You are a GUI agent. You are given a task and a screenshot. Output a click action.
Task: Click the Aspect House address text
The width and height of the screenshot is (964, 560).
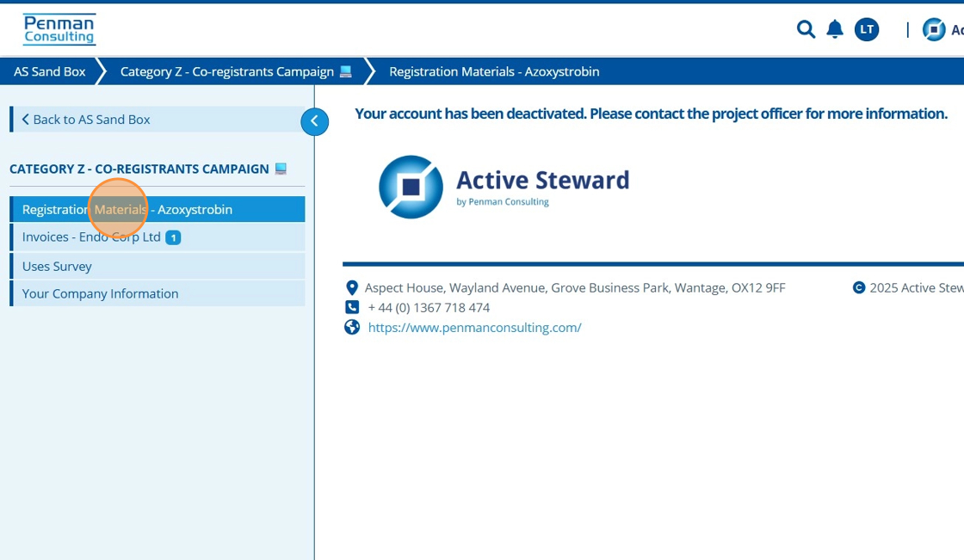click(575, 287)
